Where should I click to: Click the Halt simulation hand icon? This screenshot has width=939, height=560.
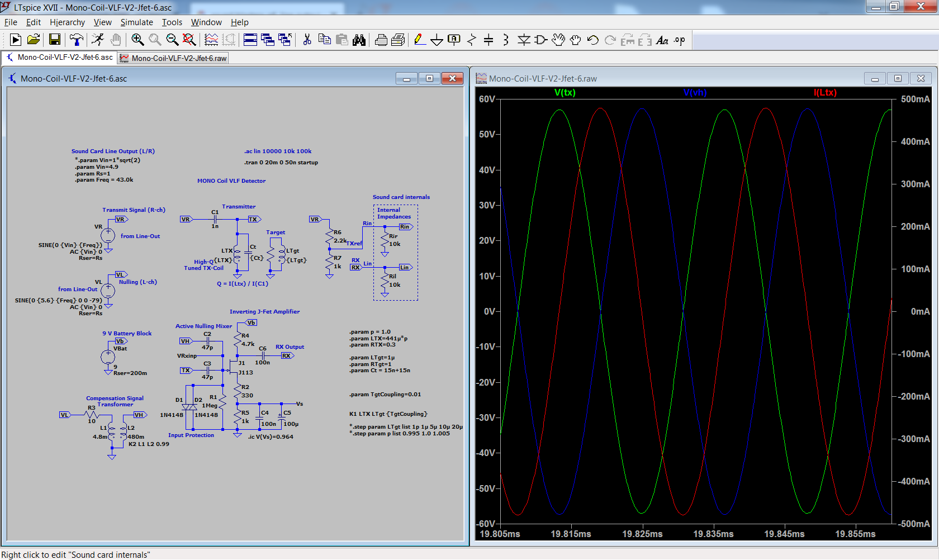[116, 40]
